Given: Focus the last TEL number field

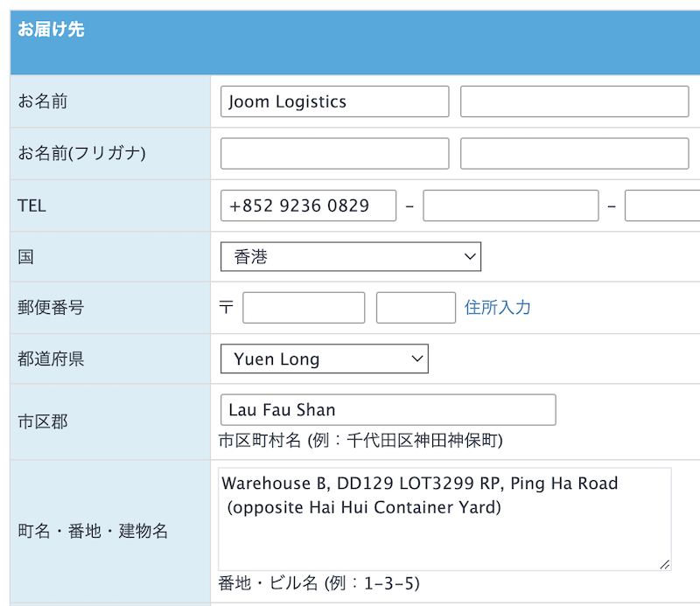Looking at the screenshot, I should (x=662, y=205).
